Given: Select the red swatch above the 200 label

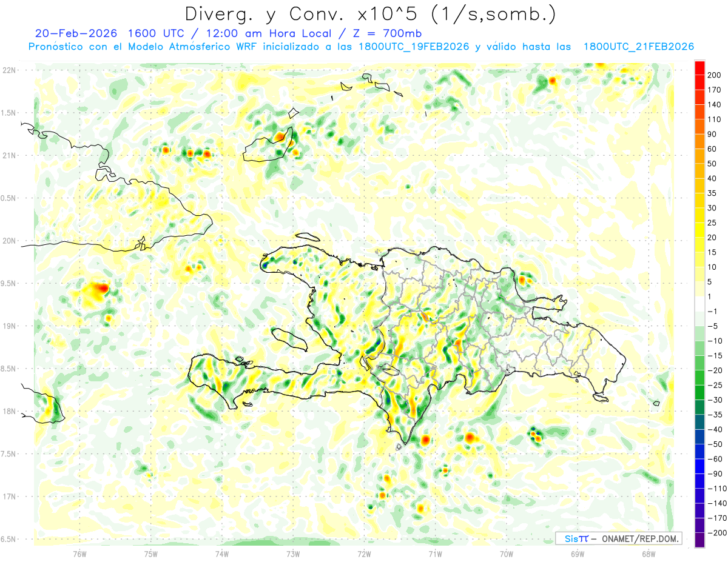Looking at the screenshot, I should [699, 68].
